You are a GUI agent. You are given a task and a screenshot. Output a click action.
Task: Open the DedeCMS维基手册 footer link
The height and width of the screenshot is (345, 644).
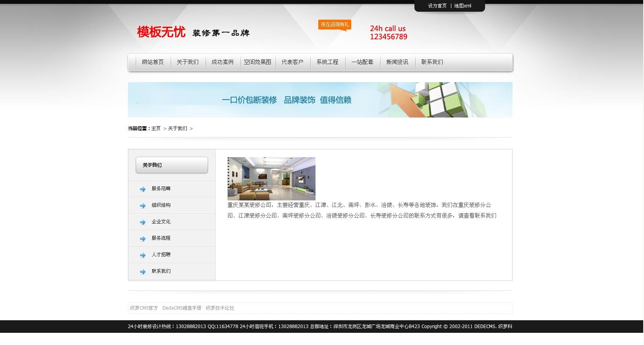tap(182, 308)
